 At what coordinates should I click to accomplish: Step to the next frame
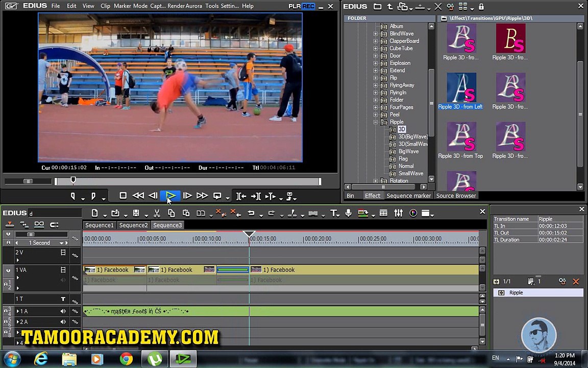187,196
